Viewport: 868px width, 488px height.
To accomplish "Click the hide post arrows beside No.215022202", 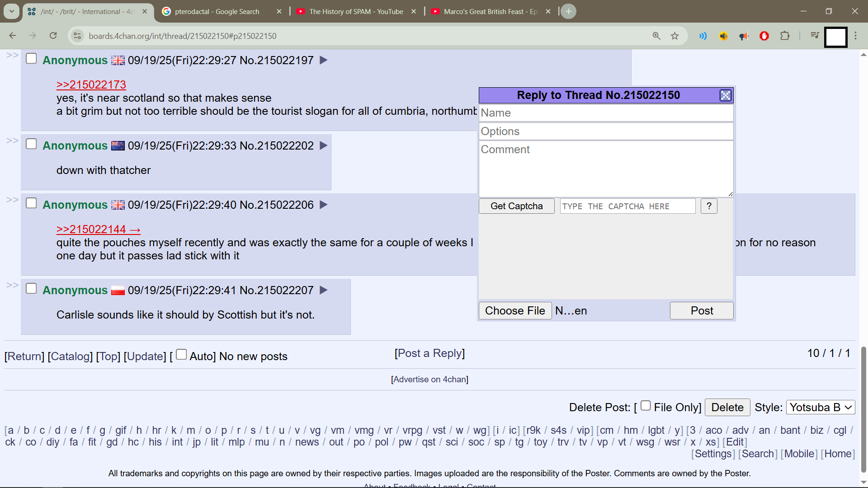I will pyautogui.click(x=12, y=141).
